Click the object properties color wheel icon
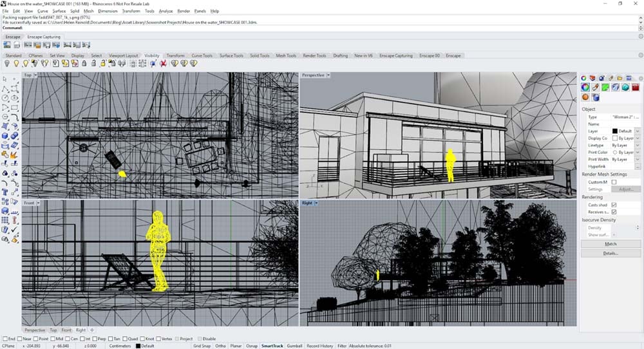 click(585, 88)
